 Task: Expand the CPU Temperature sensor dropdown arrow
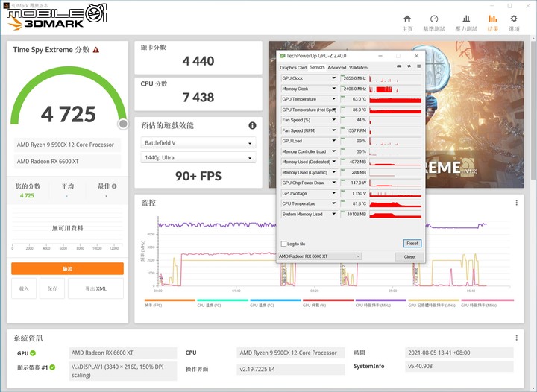333,203
